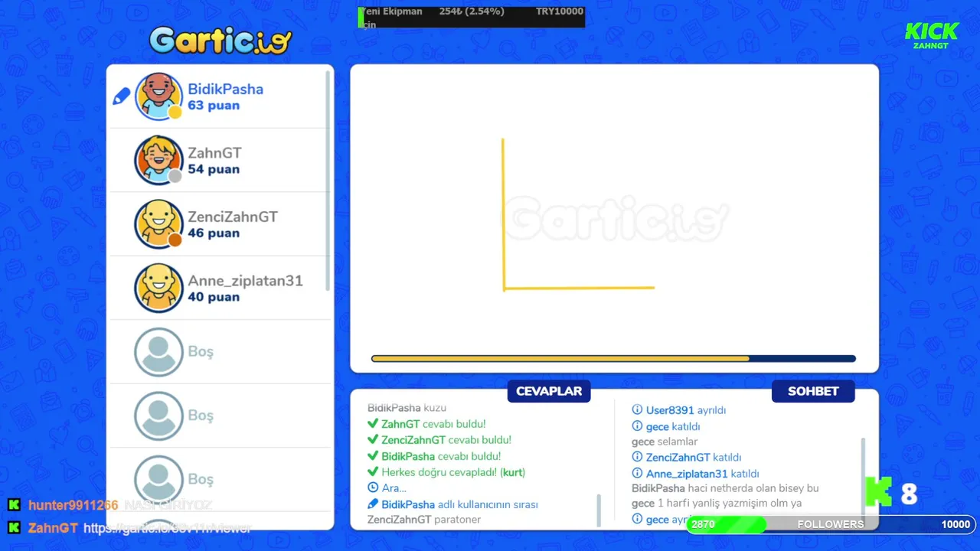Click the Gartic.io logo
The height and width of the screenshot is (551, 980).
(x=220, y=39)
